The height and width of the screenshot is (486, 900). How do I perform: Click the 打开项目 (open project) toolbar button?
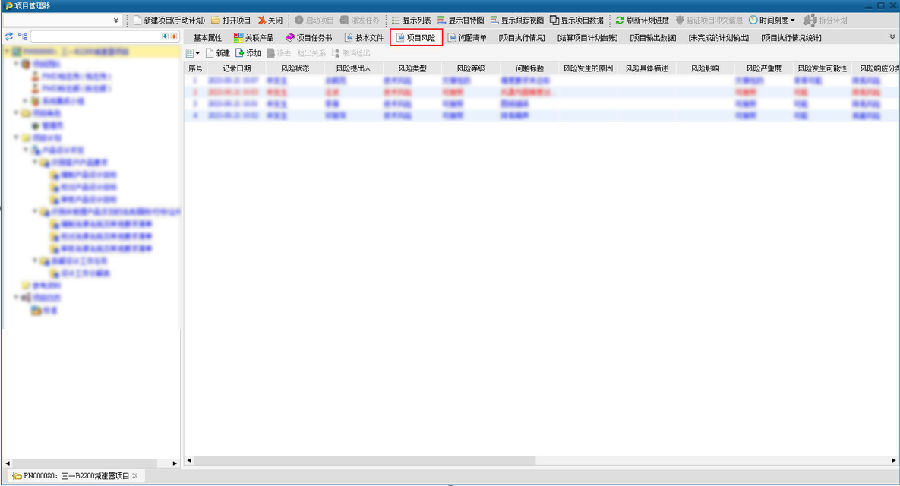coord(231,20)
